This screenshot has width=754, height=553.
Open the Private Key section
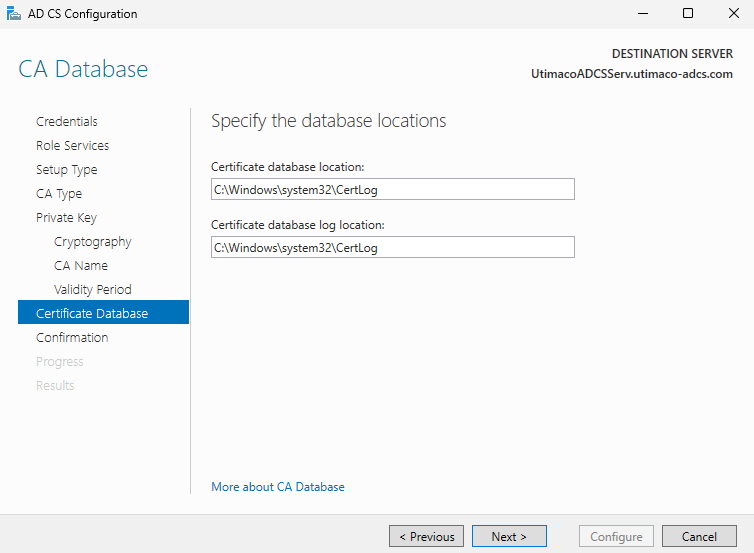click(x=66, y=218)
